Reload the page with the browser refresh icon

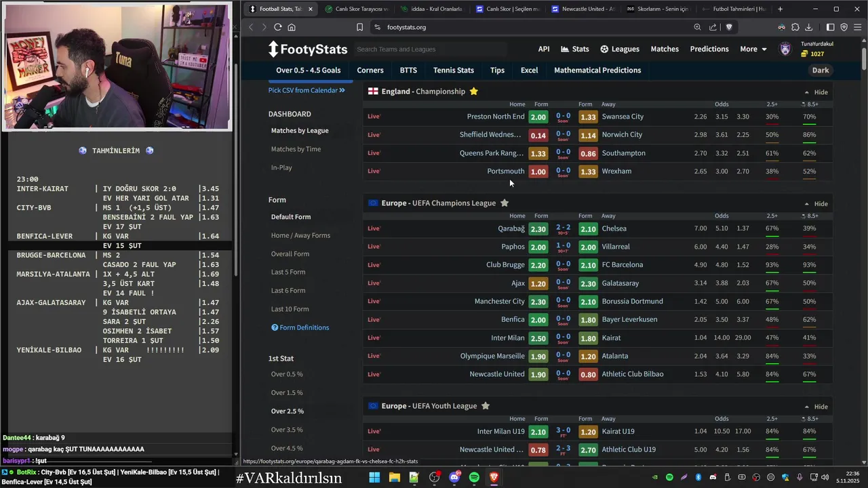[x=277, y=27]
